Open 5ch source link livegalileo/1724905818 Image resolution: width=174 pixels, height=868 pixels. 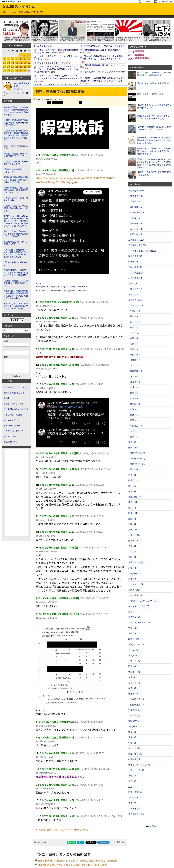click(x=61, y=287)
